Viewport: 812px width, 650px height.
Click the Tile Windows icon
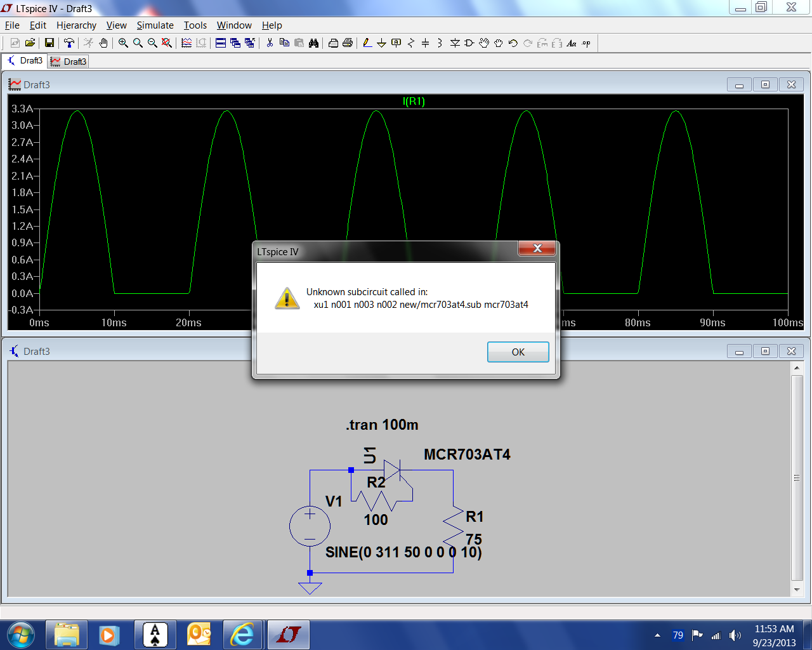[221, 43]
